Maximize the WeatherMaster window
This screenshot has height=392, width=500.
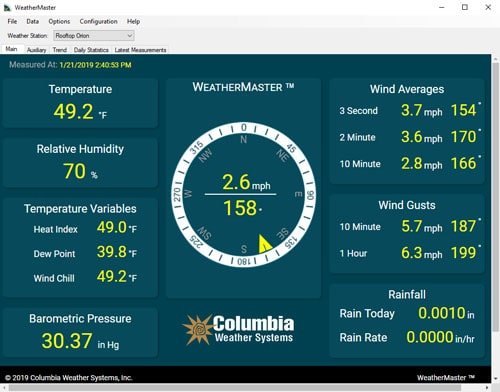click(465, 7)
